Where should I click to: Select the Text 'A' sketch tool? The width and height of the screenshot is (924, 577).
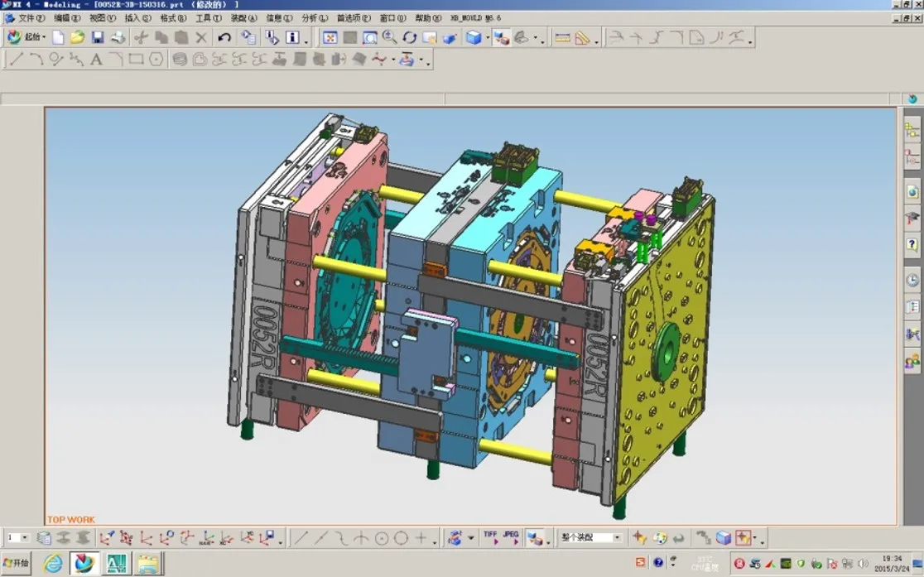tap(96, 59)
